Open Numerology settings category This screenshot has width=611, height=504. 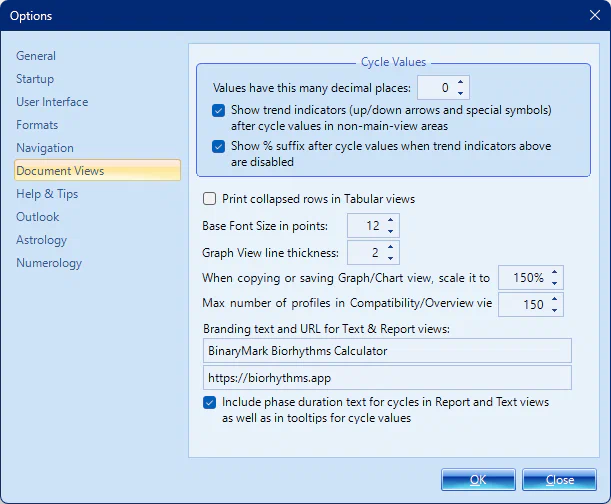[x=49, y=263]
